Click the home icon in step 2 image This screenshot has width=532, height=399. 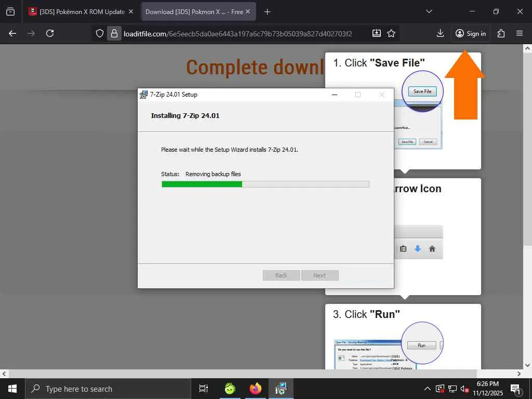432,249
